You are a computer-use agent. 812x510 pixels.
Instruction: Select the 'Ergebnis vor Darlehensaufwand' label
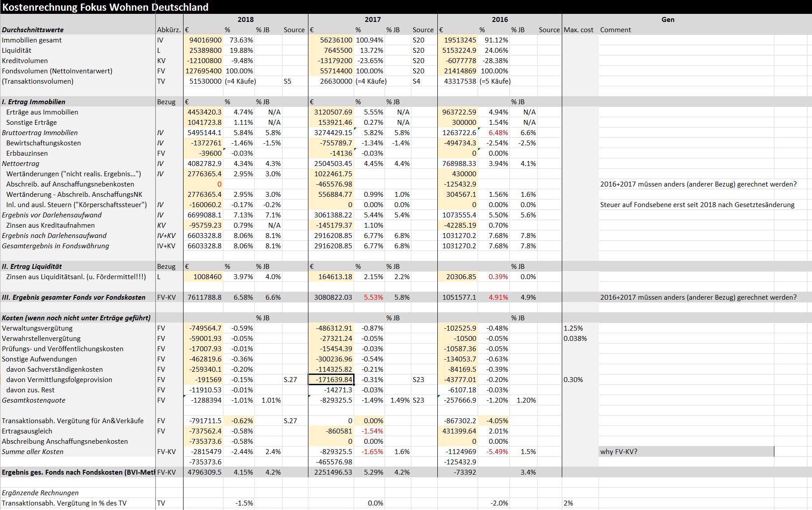click(x=52, y=215)
